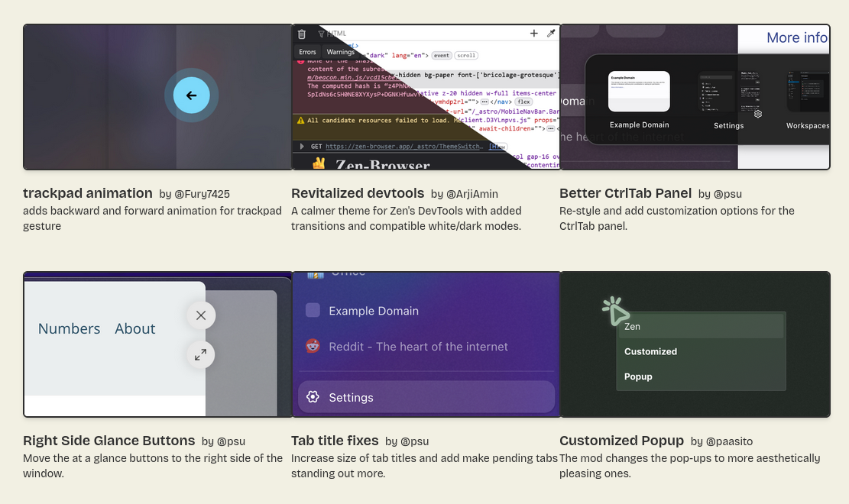Open the Tab title fixes mod title

335,441
